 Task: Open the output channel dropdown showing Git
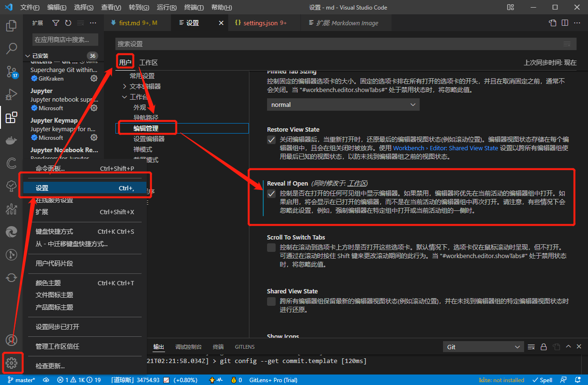(x=483, y=347)
